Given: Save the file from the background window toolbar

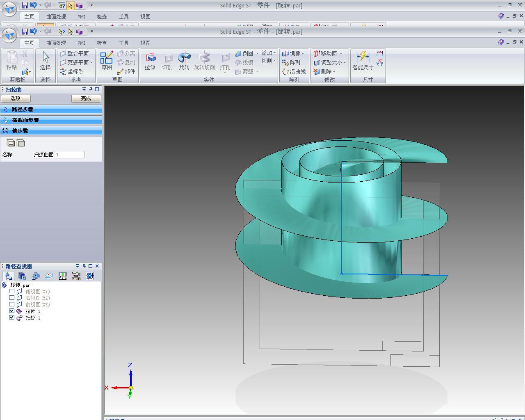Looking at the screenshot, I should point(25,5).
